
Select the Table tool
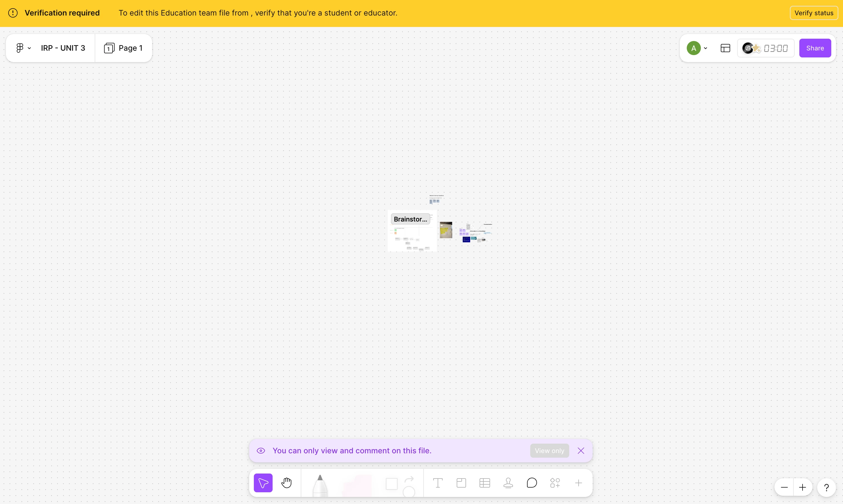pos(485,483)
